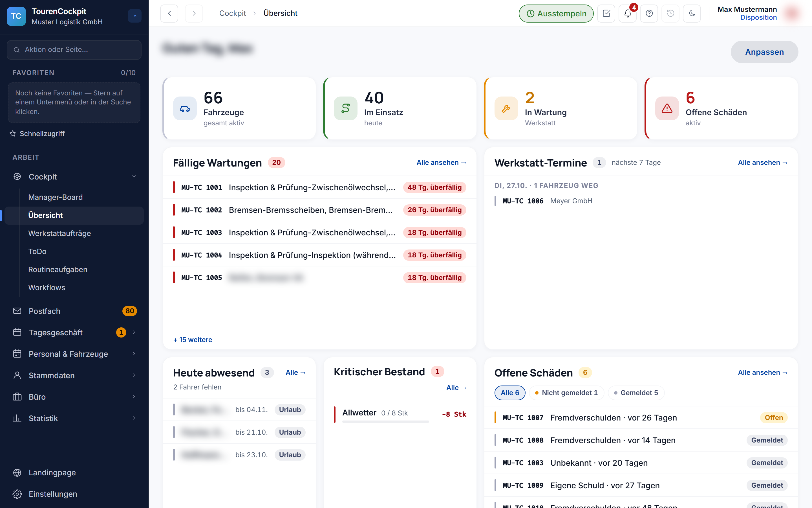Open Einstellungen gear item

point(74,494)
